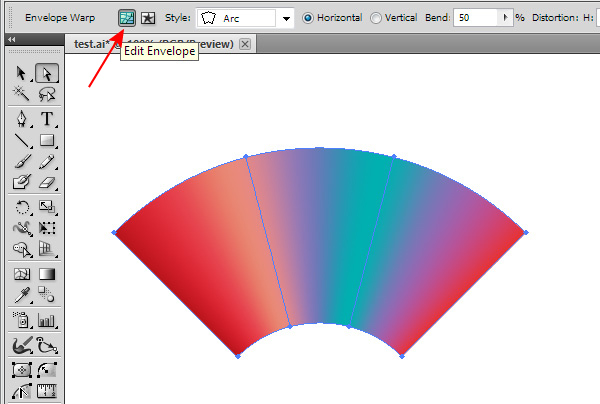The image size is (600, 404).
Task: Choose the Symbol Sprayer tool
Action: pyautogui.click(x=22, y=320)
